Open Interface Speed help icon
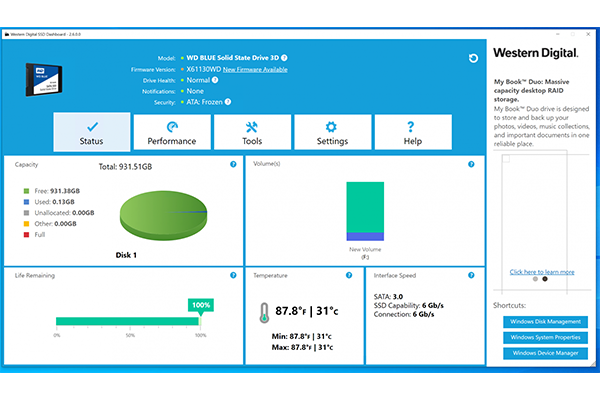This screenshot has height=400, width=600. point(471,273)
